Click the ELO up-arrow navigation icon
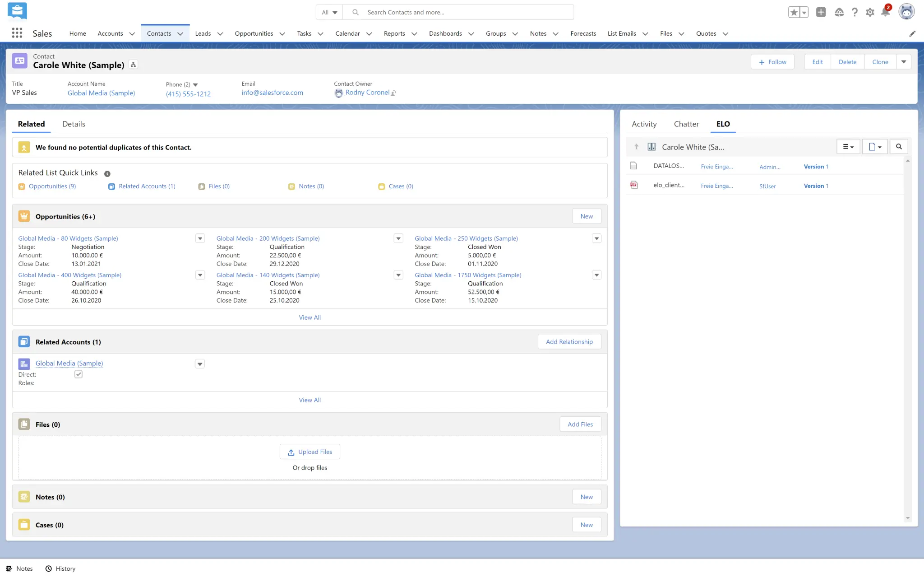Viewport: 924px width, 578px height. pos(636,147)
